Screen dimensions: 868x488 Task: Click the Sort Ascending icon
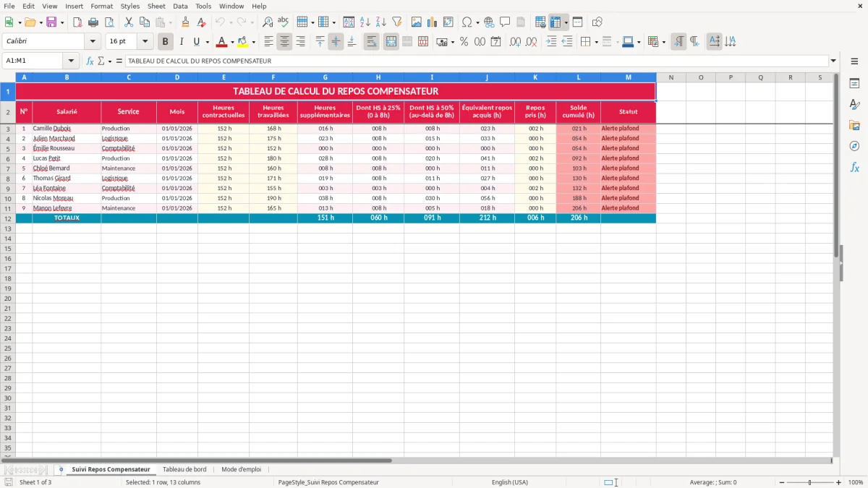click(365, 22)
